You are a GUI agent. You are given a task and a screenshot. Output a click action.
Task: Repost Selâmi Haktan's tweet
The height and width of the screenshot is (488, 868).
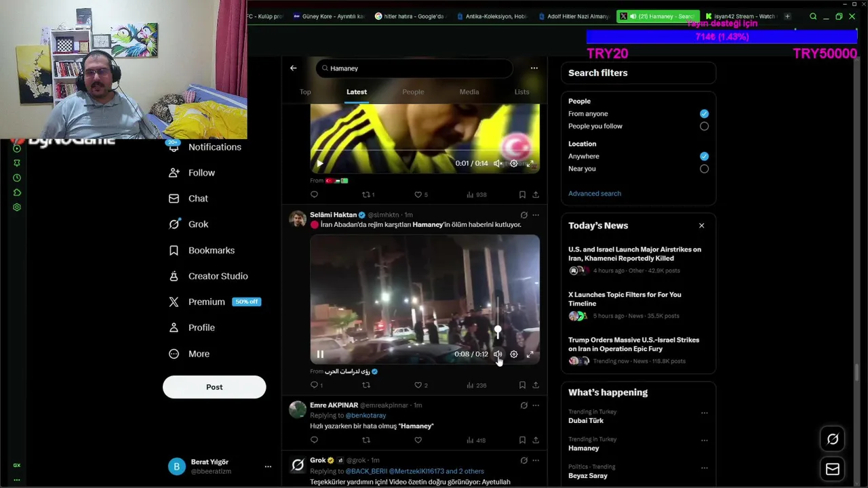point(366,385)
